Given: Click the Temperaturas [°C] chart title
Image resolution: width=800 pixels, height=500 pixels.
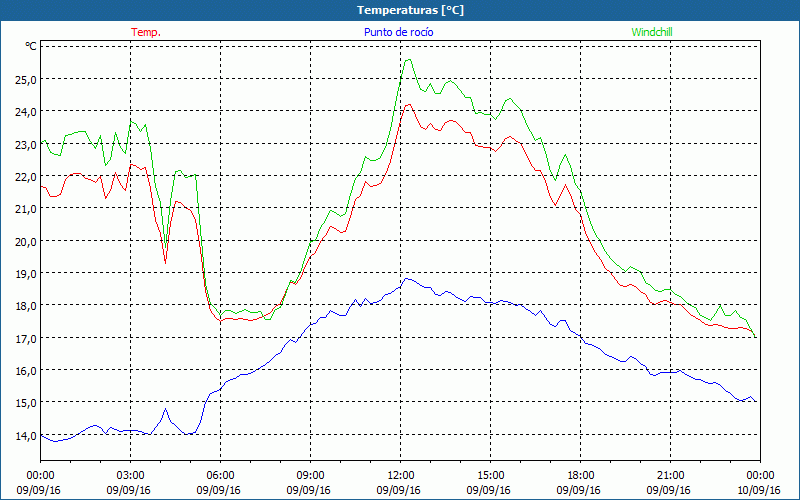Looking at the screenshot, I should coord(410,10).
